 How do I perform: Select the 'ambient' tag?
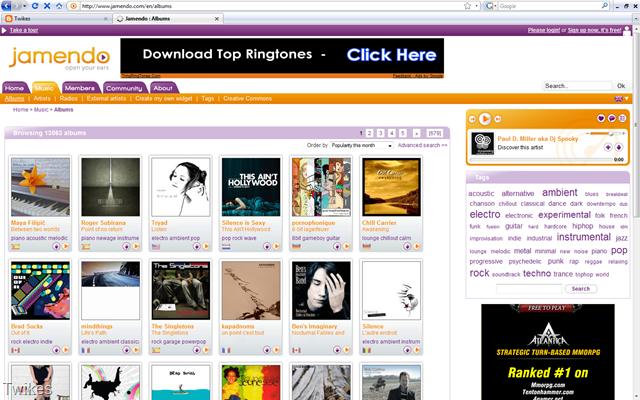(x=560, y=193)
